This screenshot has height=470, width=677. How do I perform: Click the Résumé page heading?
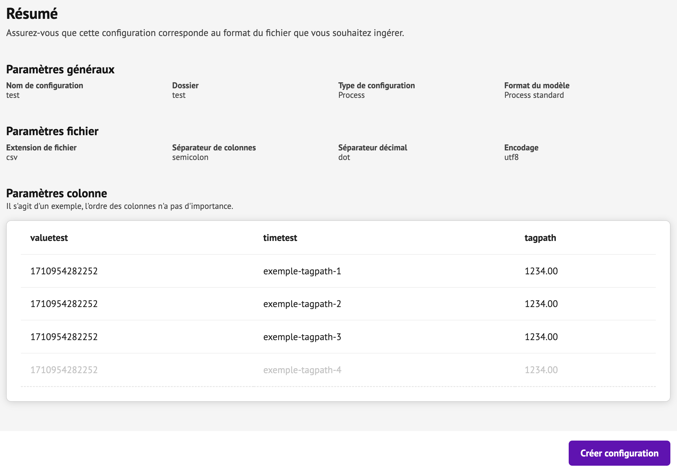[x=32, y=14]
